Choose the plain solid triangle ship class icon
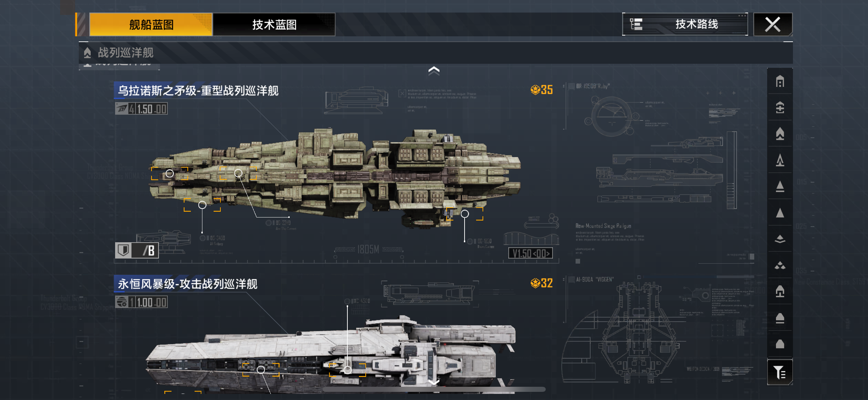868x400 pixels. pyautogui.click(x=780, y=213)
